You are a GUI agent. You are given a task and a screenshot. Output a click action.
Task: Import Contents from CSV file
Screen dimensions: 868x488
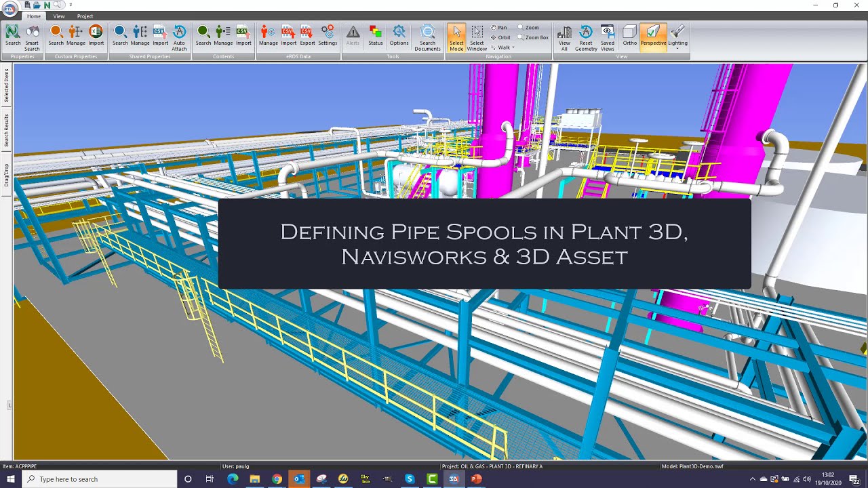(x=243, y=37)
